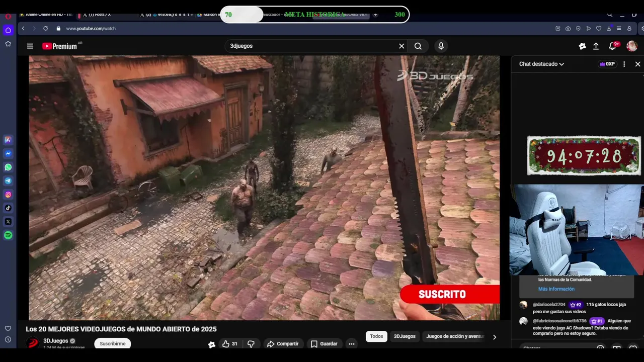Click the Compartir share button

pyautogui.click(x=283, y=344)
